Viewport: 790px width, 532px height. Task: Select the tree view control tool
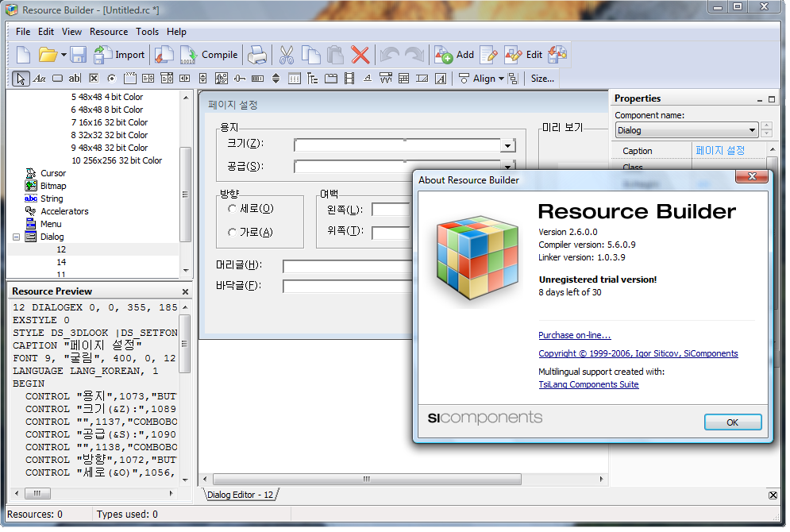pos(312,79)
